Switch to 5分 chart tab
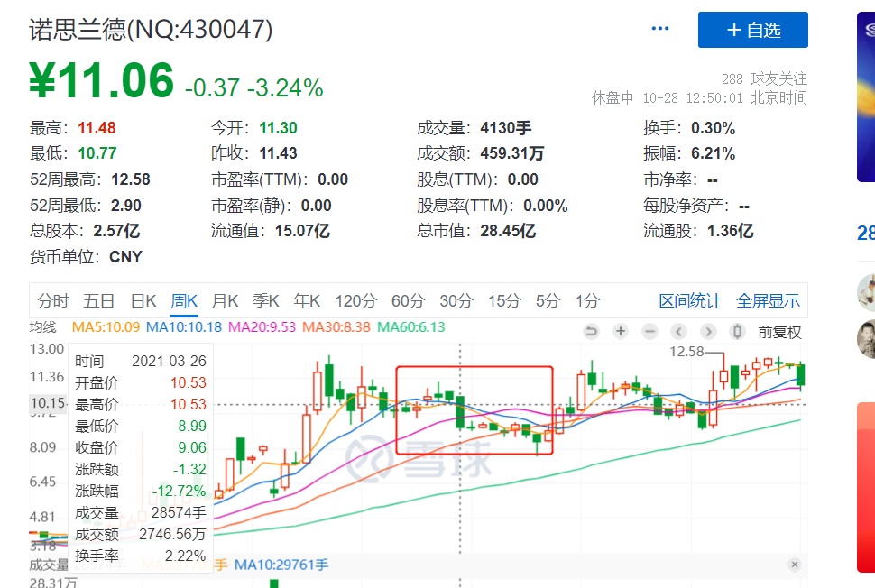 548,301
